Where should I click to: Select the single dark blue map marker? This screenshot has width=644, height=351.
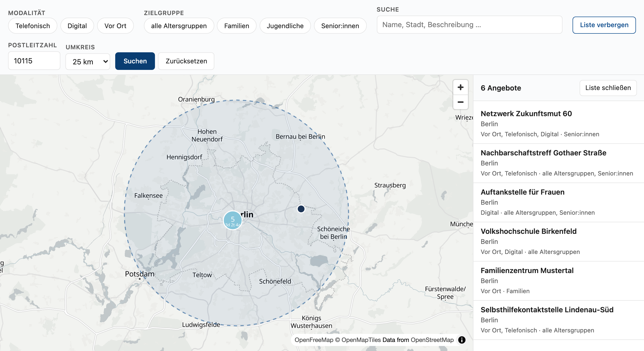(x=301, y=209)
